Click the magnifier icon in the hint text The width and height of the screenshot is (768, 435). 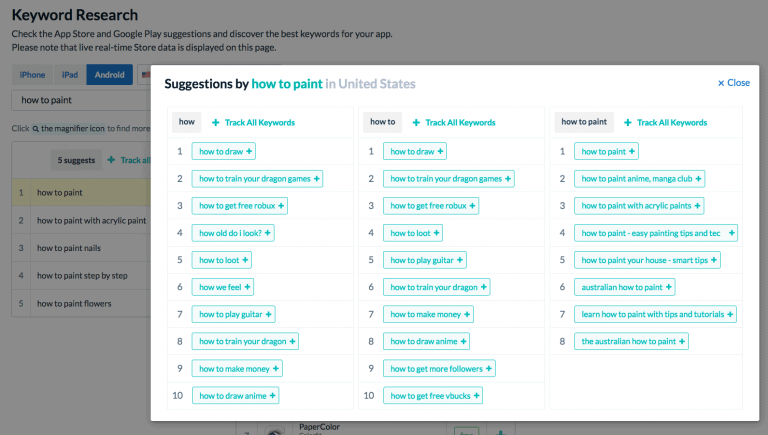point(36,129)
